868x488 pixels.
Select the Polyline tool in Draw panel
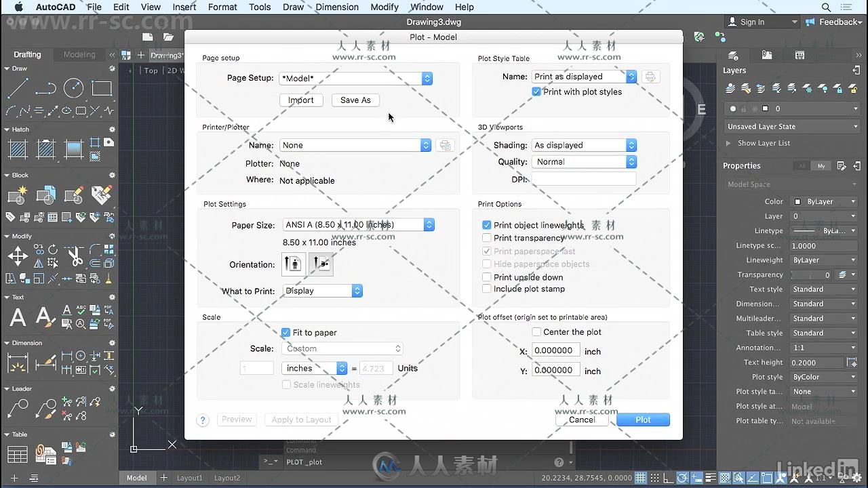click(45, 88)
